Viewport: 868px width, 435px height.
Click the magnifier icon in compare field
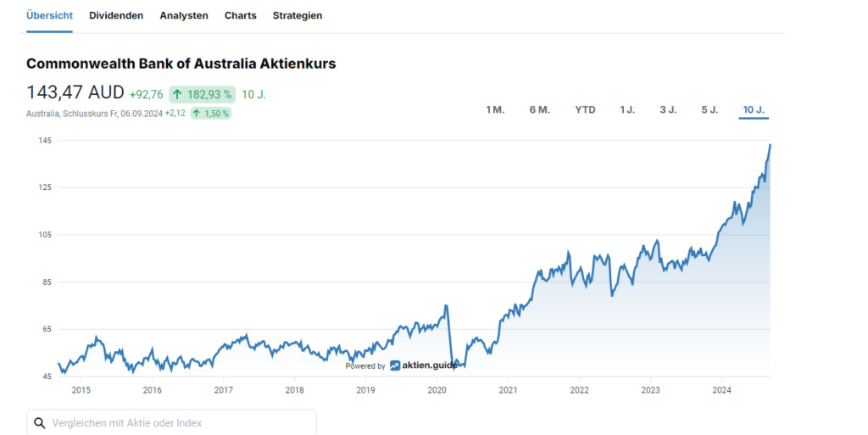[39, 423]
